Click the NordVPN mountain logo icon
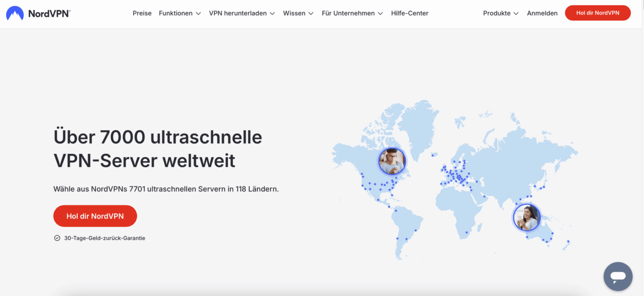644x296 pixels. click(15, 13)
